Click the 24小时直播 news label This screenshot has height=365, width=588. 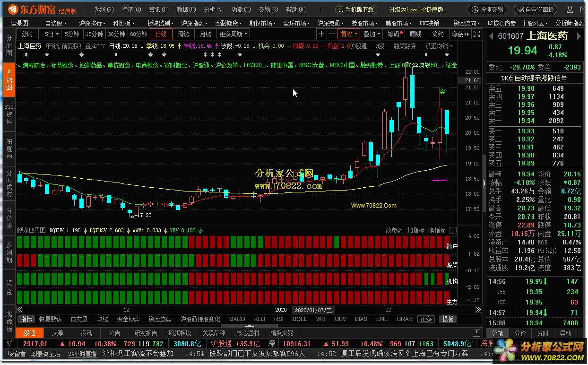pos(83,354)
